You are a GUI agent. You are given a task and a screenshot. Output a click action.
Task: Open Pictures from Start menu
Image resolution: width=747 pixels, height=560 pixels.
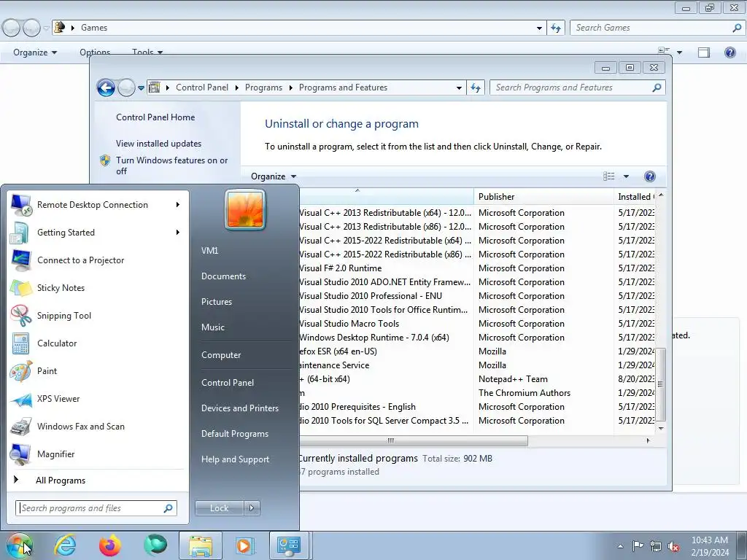217,302
